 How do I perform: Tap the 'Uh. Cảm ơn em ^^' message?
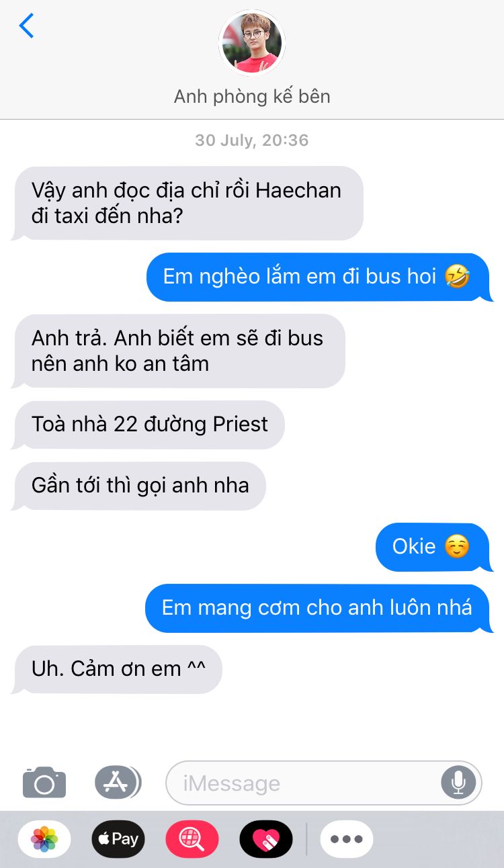click(x=117, y=669)
